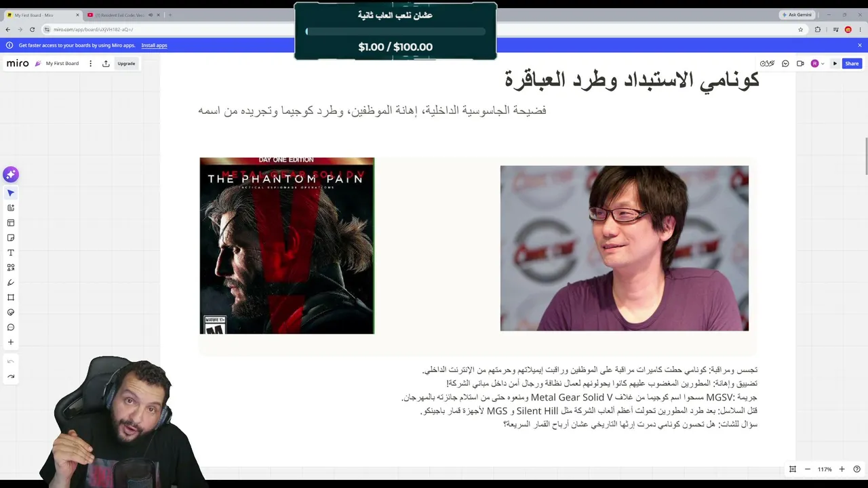The height and width of the screenshot is (488, 868).
Task: Dismiss the blue Miro apps banner
Action: click(x=859, y=45)
